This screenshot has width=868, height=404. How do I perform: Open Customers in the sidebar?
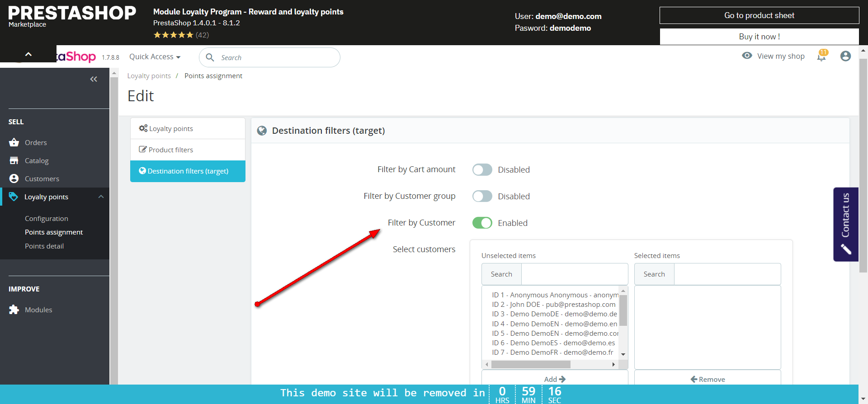[42, 179]
